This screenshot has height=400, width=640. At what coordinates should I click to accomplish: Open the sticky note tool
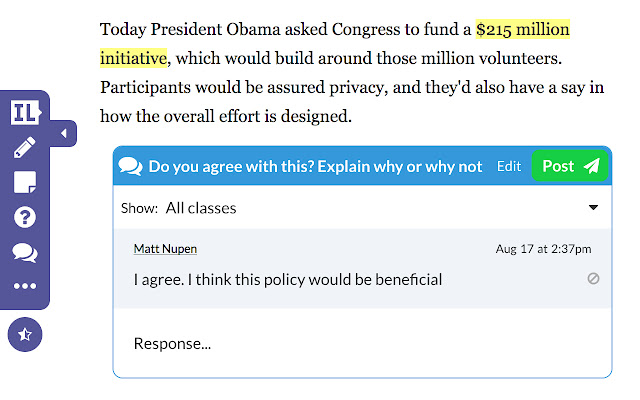point(24,183)
